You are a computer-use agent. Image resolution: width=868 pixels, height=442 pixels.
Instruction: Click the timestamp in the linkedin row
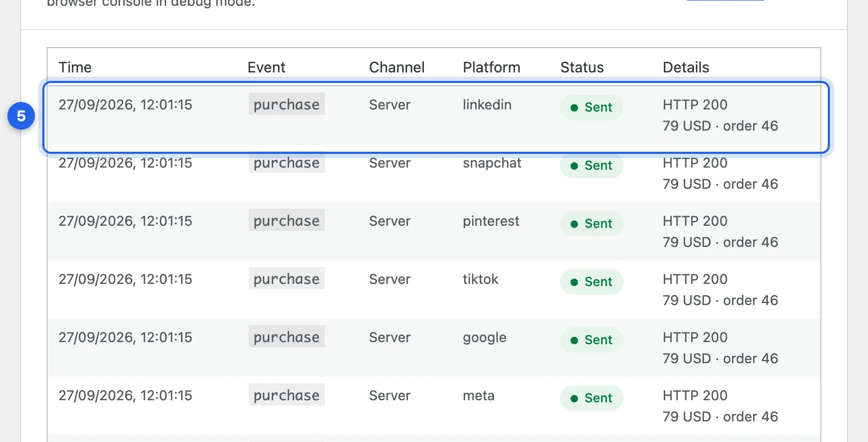tap(125, 105)
